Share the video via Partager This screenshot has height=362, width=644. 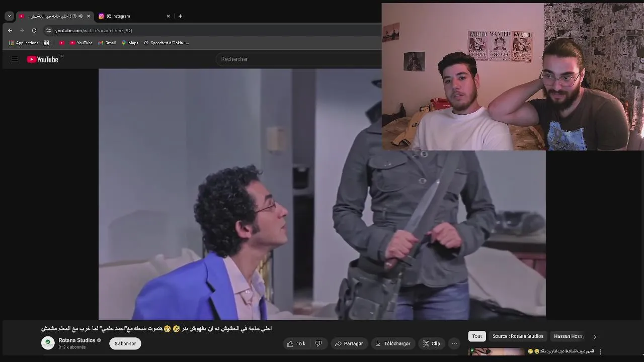349,344
